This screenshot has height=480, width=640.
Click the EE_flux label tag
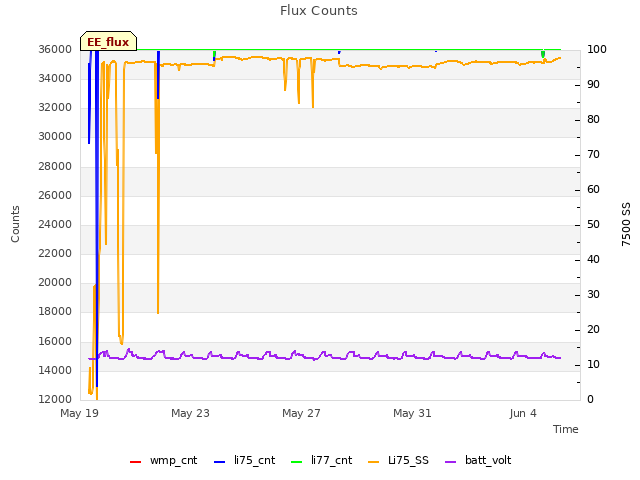pos(108,41)
